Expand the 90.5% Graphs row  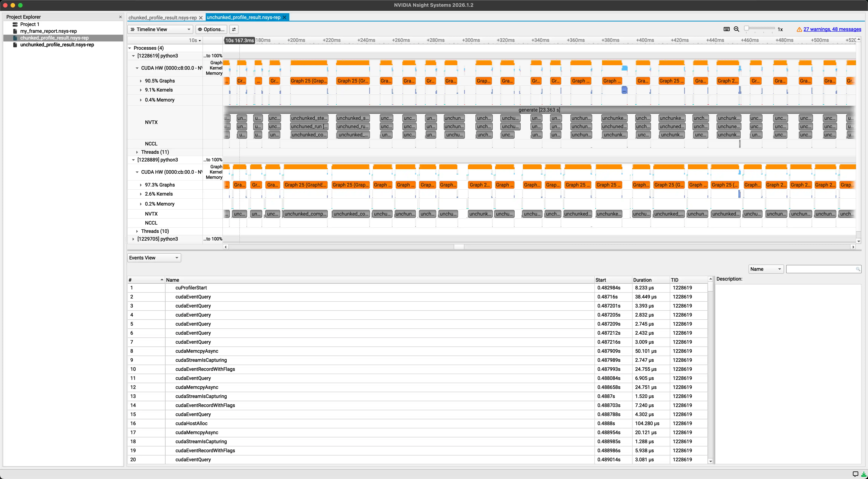tap(141, 81)
